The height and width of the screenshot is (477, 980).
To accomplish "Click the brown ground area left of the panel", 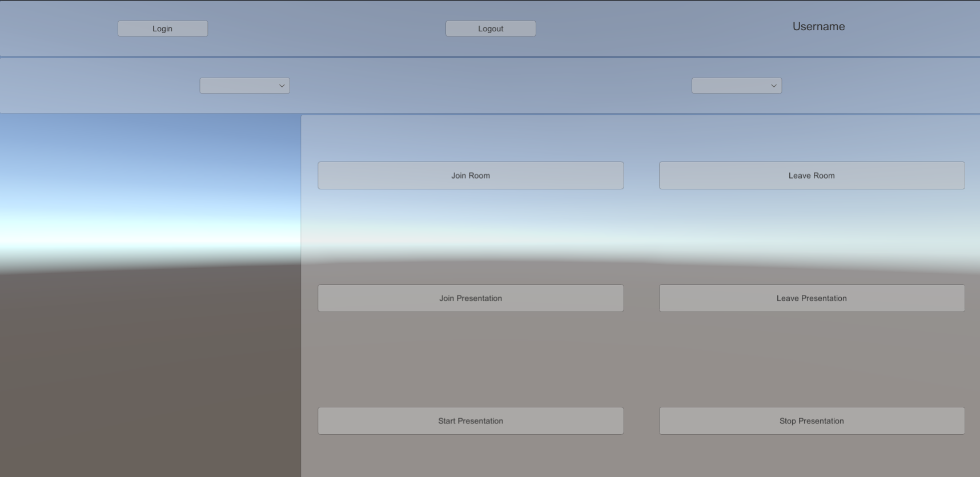I will [x=148, y=371].
